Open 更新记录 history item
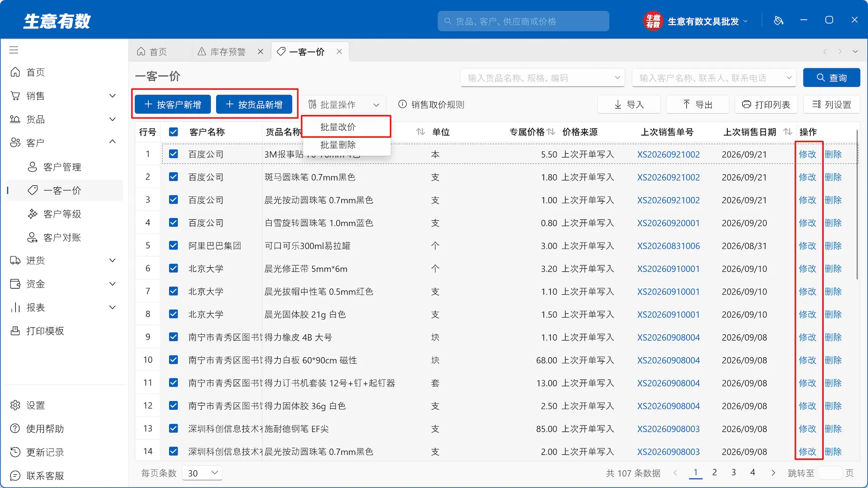This screenshot has width=868, height=488. point(37,452)
